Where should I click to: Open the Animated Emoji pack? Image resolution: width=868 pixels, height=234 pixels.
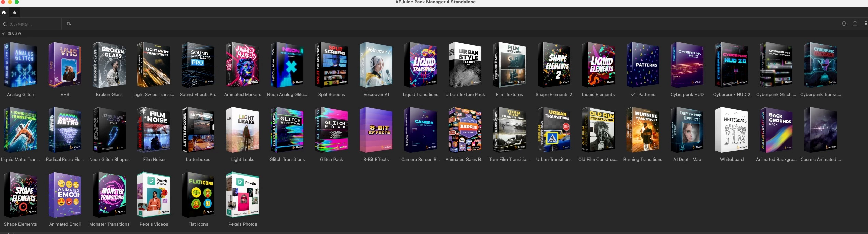(x=65, y=195)
